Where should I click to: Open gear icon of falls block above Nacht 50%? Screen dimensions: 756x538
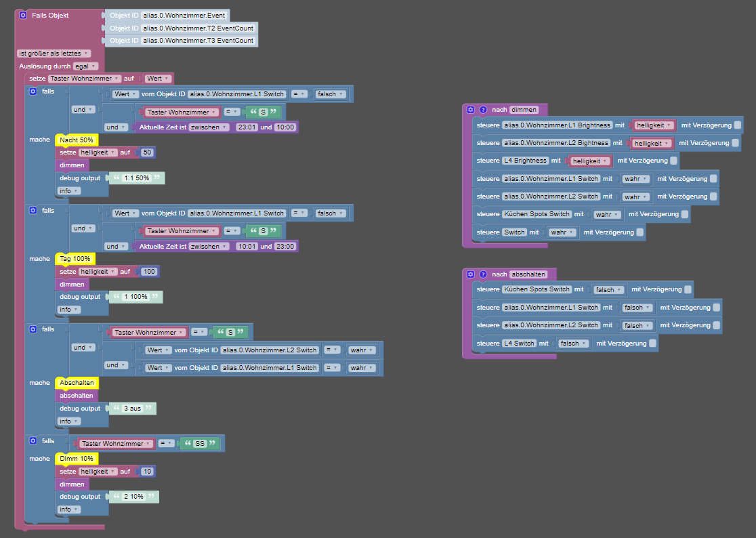click(x=33, y=91)
